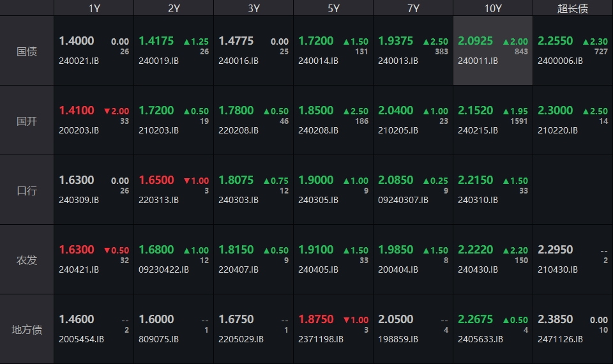This screenshot has width=613, height=364.
Task: Click the 2.2950 农发 ultra-long yield
Action: 556,250
